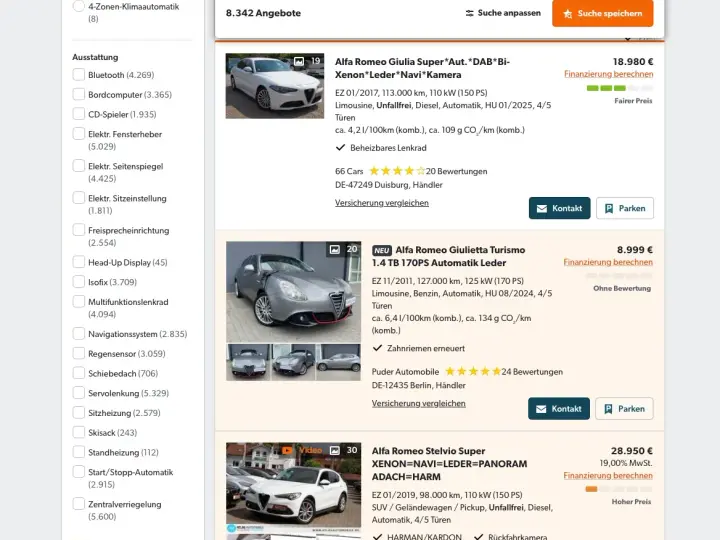Viewport: 720px width, 540px height.
Task: Select the Standheizung checkbox
Action: point(79,452)
